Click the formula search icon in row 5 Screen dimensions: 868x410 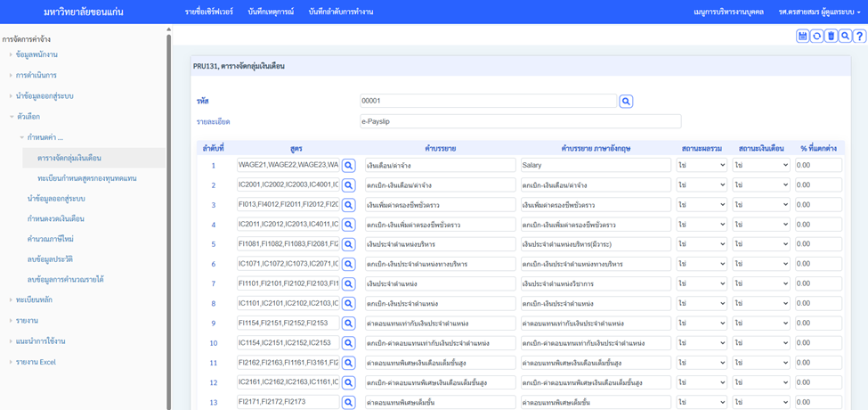pyautogui.click(x=349, y=244)
